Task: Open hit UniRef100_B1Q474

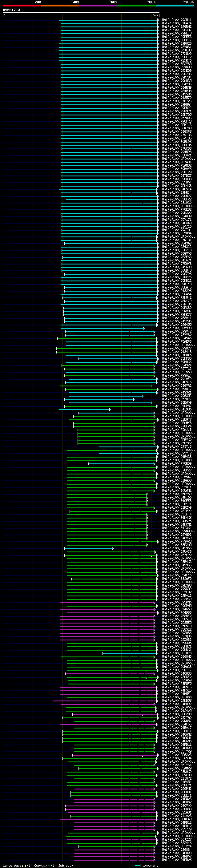Action: (176, 23)
